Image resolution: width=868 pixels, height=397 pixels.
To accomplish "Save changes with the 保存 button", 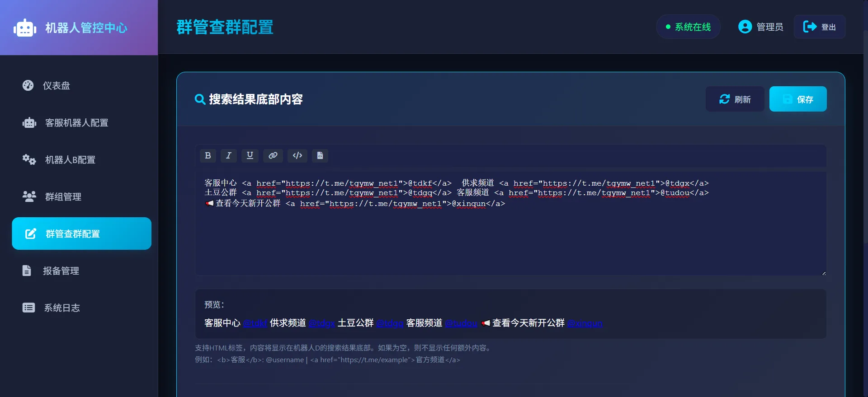I will [798, 99].
